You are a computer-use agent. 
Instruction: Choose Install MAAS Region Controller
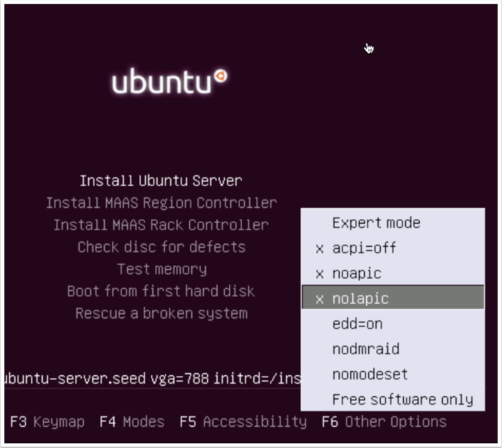click(161, 203)
